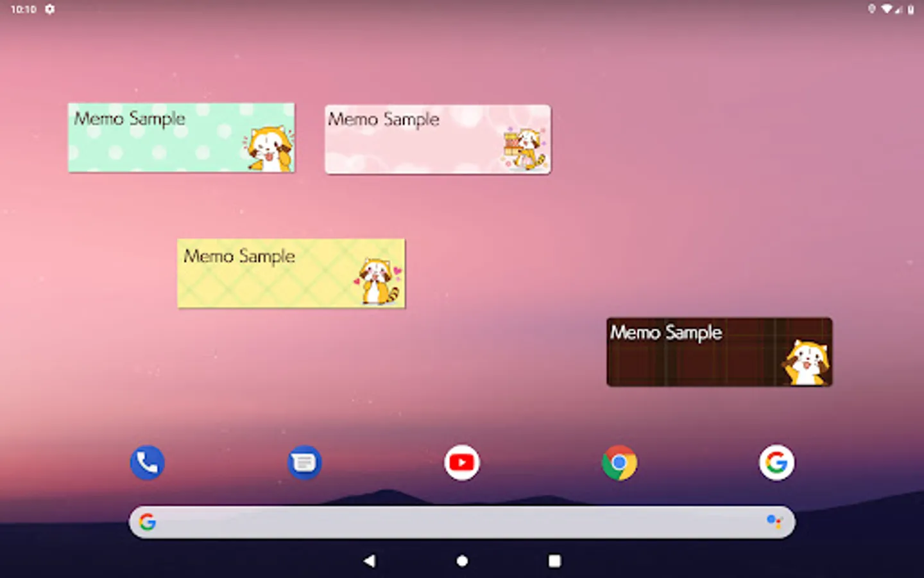Open the pink bokeh memo widget
The image size is (924, 578).
click(x=438, y=139)
